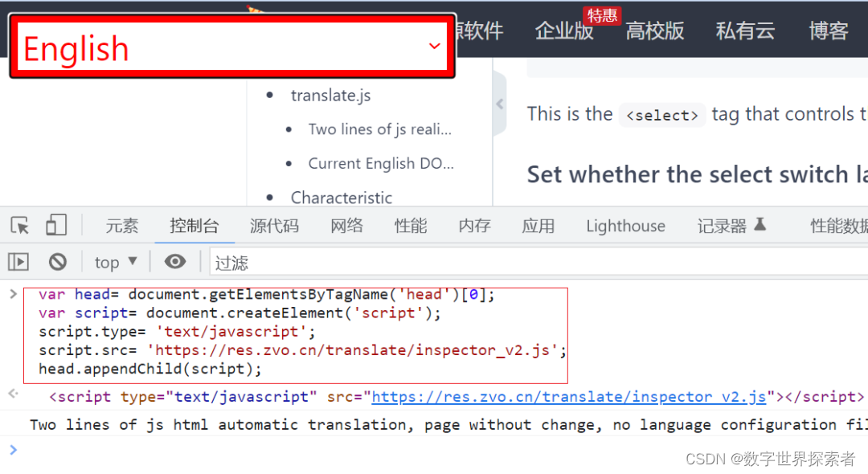The height and width of the screenshot is (474, 868).
Task: Focus the 过滤 filter input field
Action: coord(538,262)
